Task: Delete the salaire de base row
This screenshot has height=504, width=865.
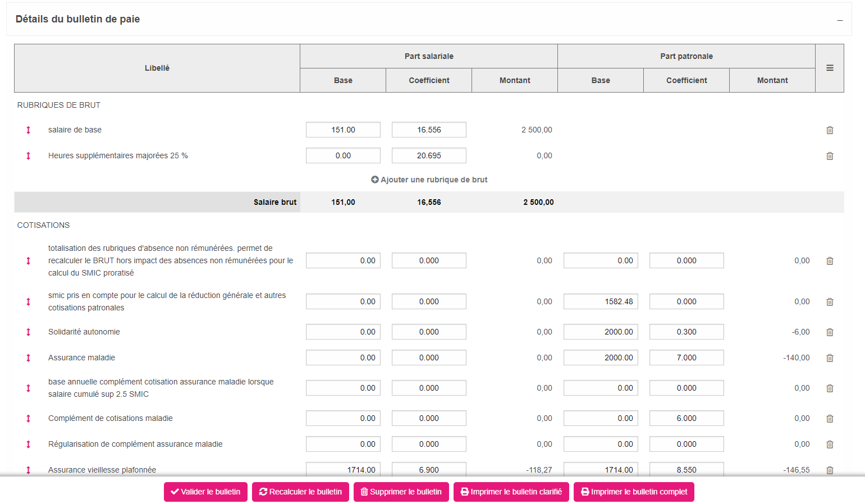Action: coord(830,130)
